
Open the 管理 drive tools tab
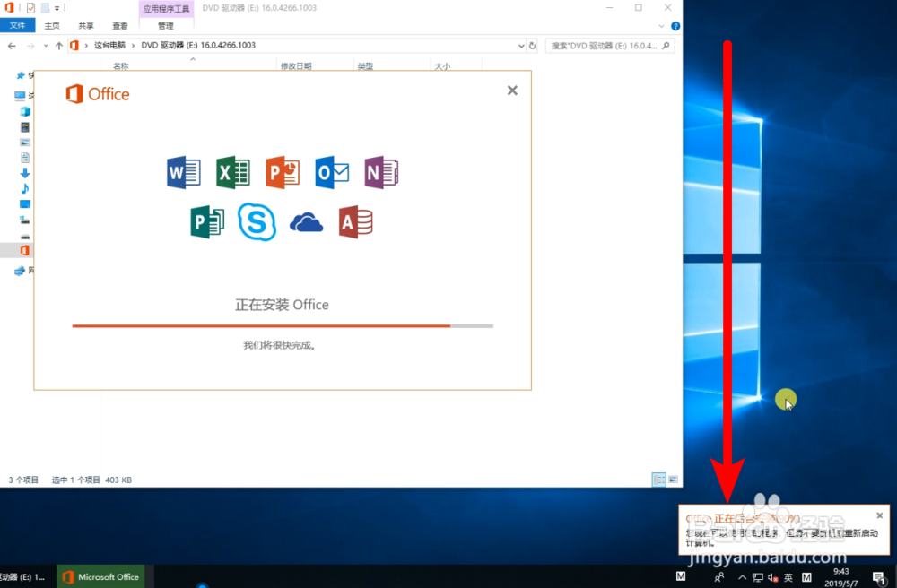tap(165, 25)
